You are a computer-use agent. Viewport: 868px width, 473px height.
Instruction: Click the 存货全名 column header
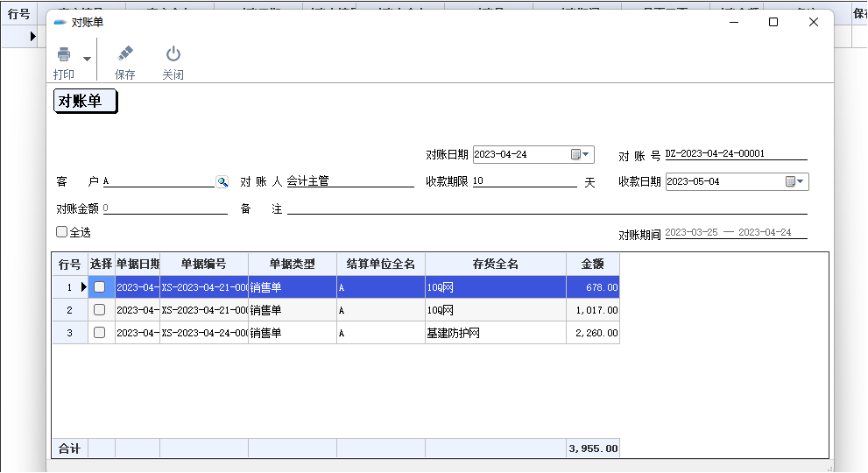tap(496, 265)
